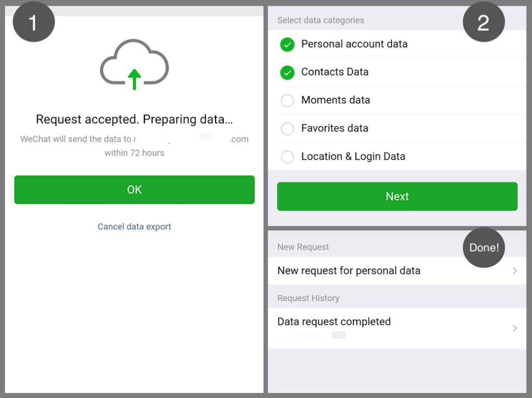
Task: Expand chevron beside New request for personal data
Action: point(515,271)
